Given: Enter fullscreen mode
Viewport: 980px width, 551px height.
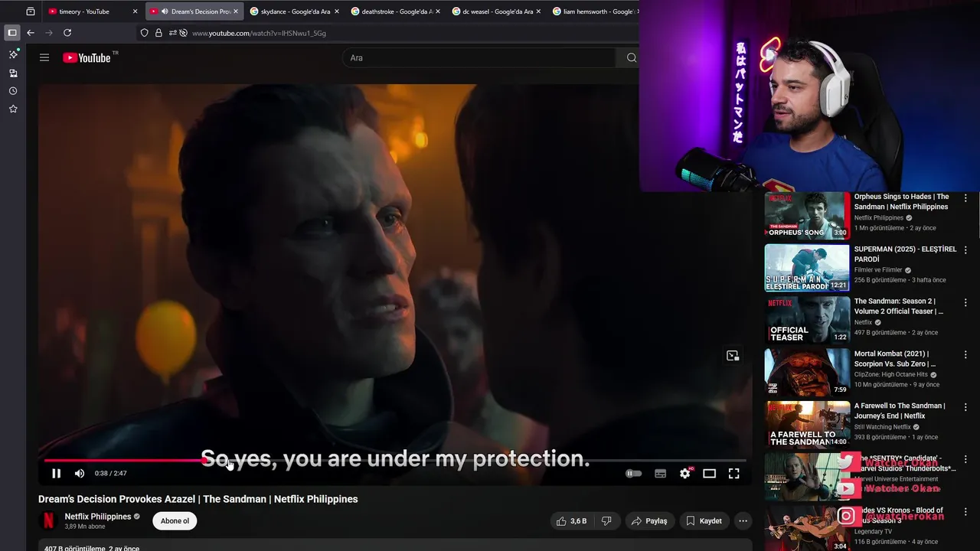Looking at the screenshot, I should coord(733,474).
